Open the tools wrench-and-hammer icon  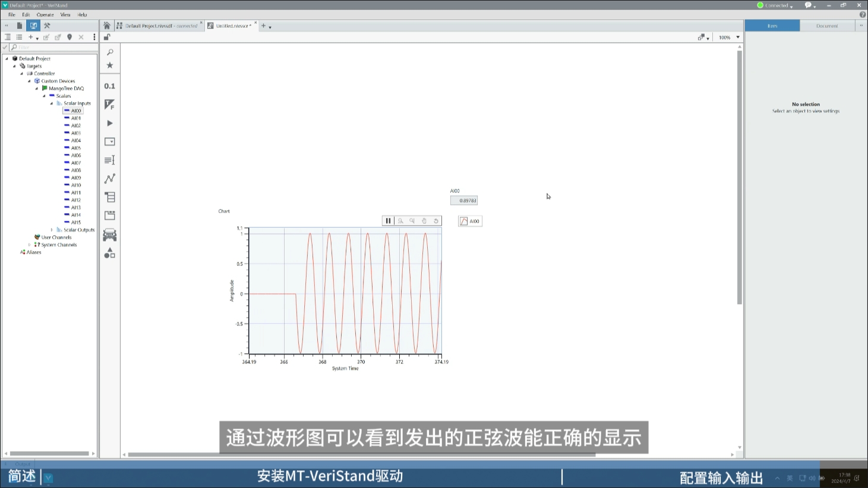[x=47, y=26]
